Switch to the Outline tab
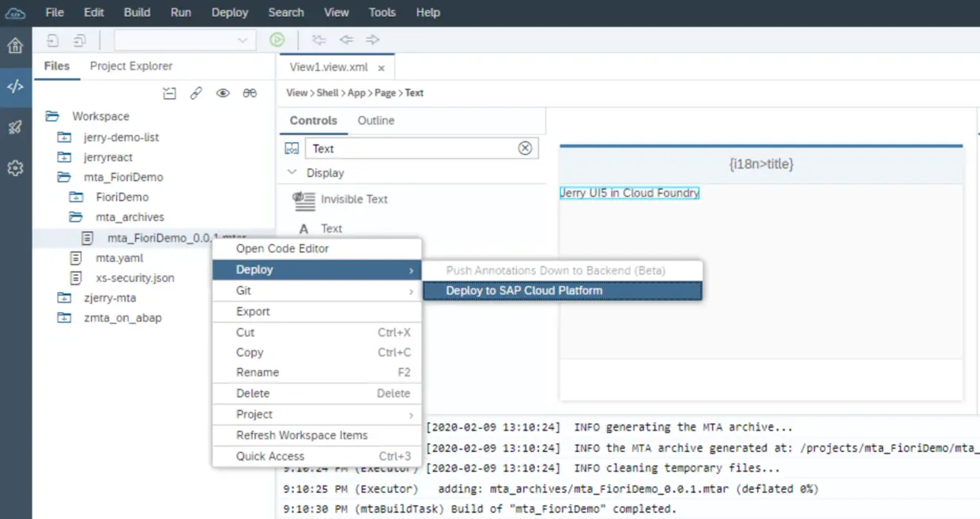This screenshot has height=519, width=980. click(x=376, y=121)
